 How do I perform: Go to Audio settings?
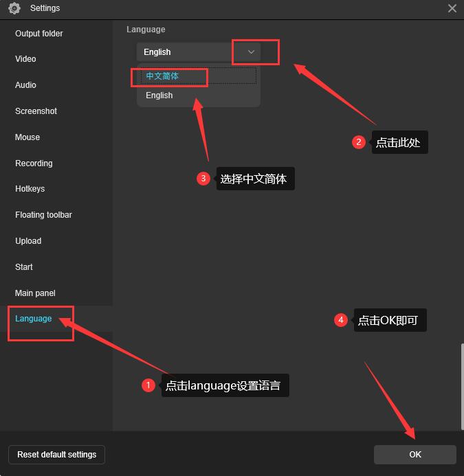(25, 85)
